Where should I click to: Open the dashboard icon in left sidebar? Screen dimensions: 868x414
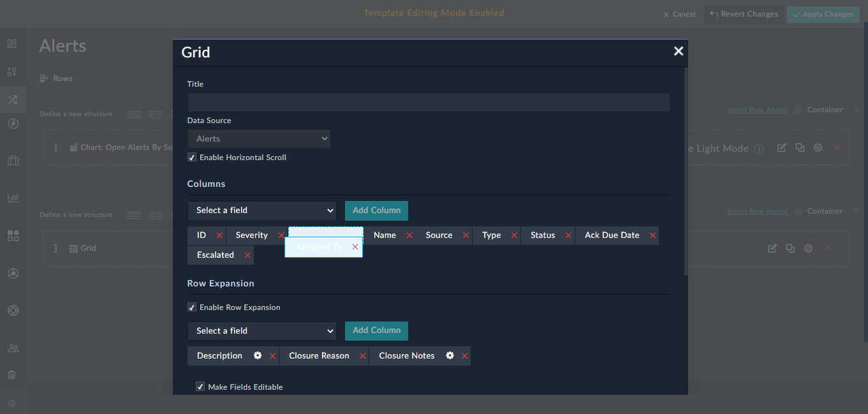[12, 44]
